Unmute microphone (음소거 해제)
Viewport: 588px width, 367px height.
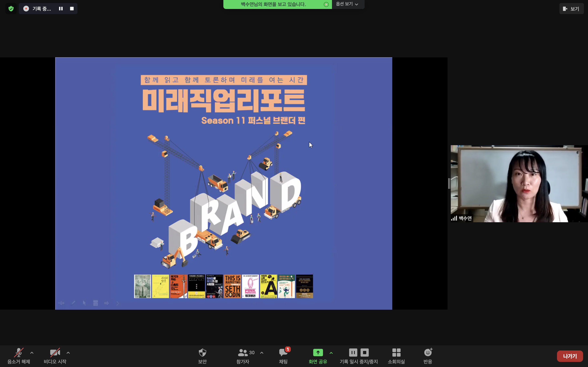pos(19,355)
